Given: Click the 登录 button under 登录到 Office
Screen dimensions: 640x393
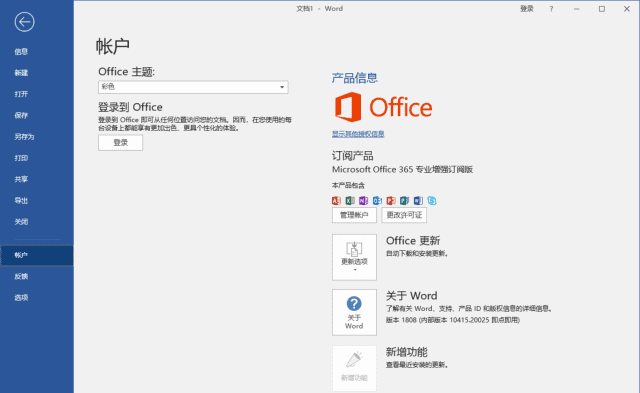Looking at the screenshot, I should (120, 142).
